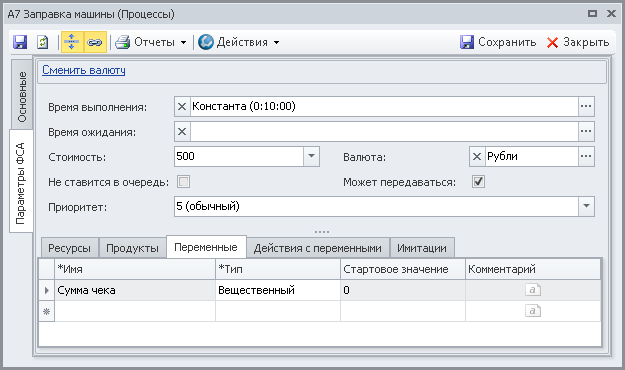Click the empty name cell in new row
The image size is (625, 370).
click(x=135, y=311)
